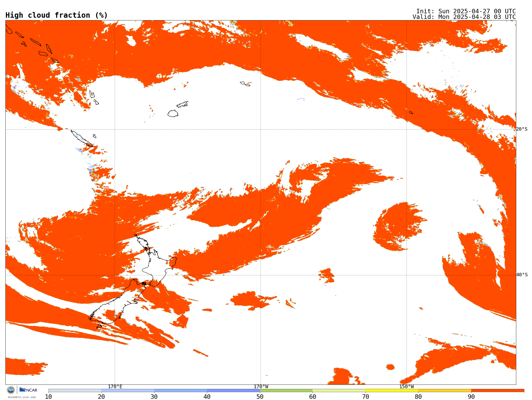Pick the gold 80-90 colorbar segment
Image resolution: width=532 pixels, height=400 pixels.
coord(445,391)
